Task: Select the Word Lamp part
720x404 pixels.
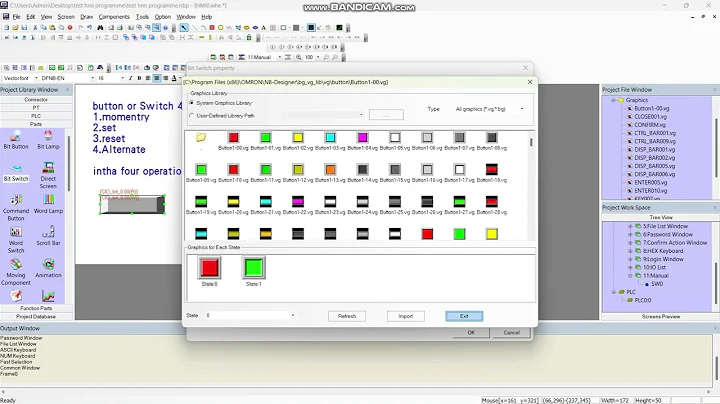Action: (x=48, y=204)
